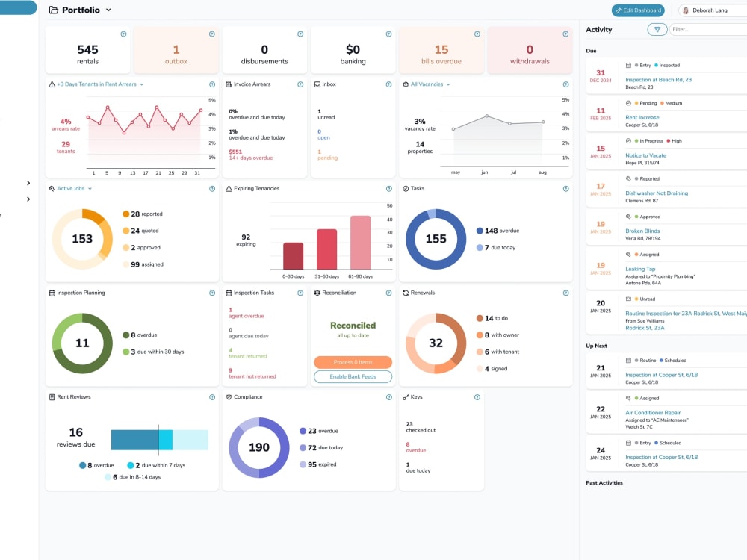Click '9 tenant not returned' text
The height and width of the screenshot is (560, 747).
coord(252,373)
